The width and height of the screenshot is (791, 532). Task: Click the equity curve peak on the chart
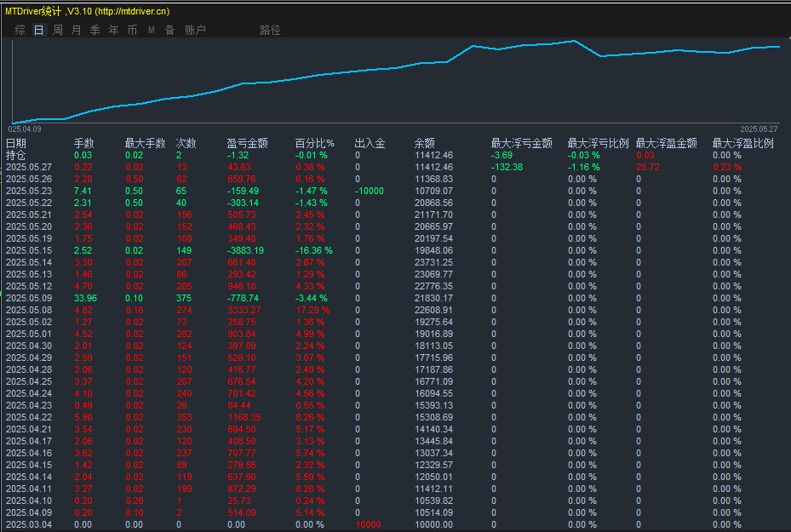[x=576, y=41]
